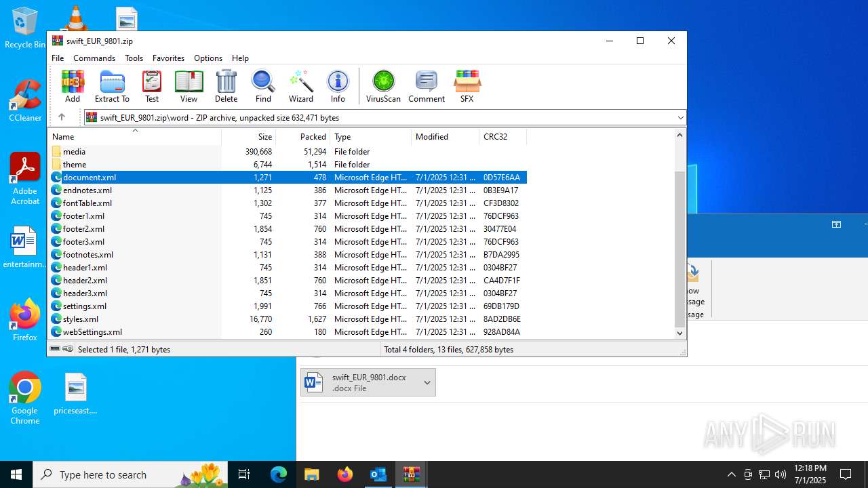Click the Delete trash can icon
This screenshot has height=488, width=868.
point(226,86)
